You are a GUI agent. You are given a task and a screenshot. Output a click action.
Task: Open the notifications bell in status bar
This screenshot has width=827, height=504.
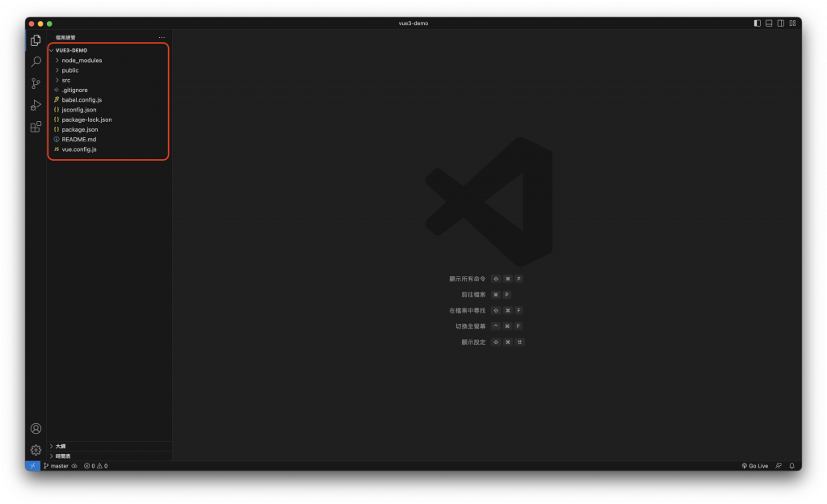[791, 466]
